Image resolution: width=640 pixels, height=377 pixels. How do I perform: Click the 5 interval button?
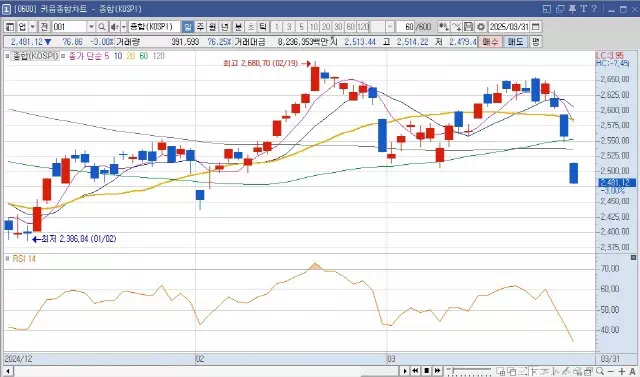point(301,27)
